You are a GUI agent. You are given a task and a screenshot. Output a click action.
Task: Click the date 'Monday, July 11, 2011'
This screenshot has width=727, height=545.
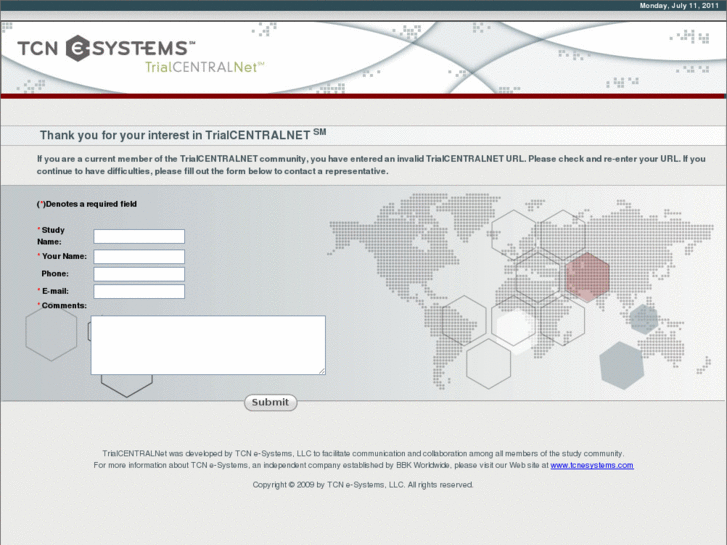679,6
